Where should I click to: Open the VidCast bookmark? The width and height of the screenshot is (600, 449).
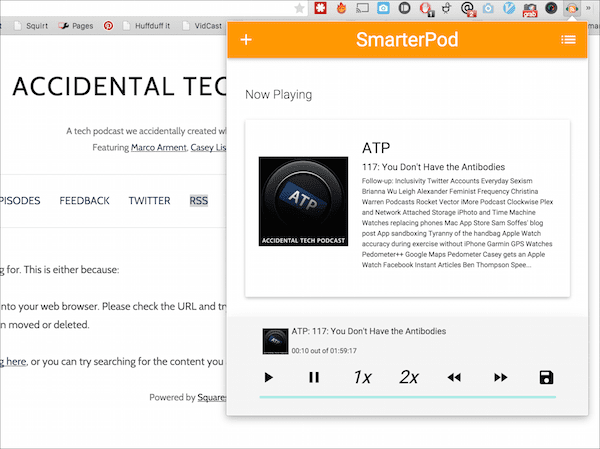coord(202,26)
